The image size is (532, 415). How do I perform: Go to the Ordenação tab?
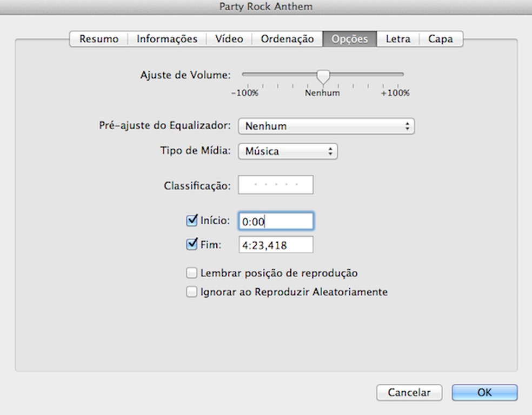(287, 39)
